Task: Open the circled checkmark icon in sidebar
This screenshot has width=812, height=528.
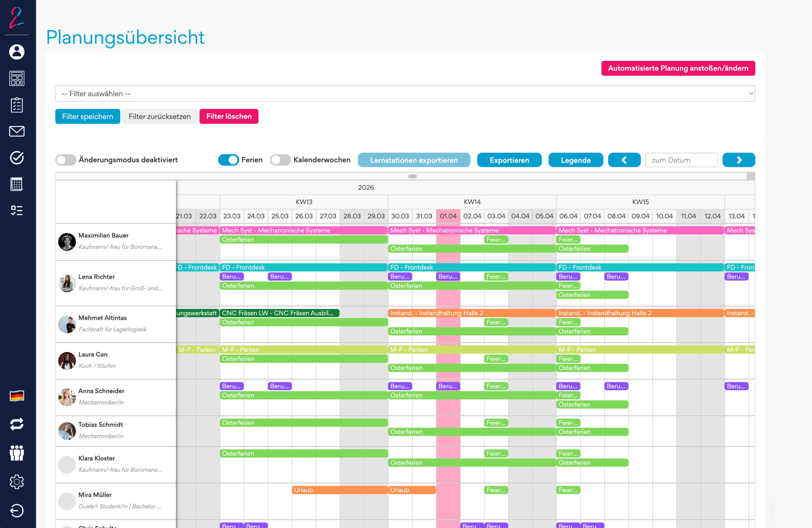Action: [17, 158]
